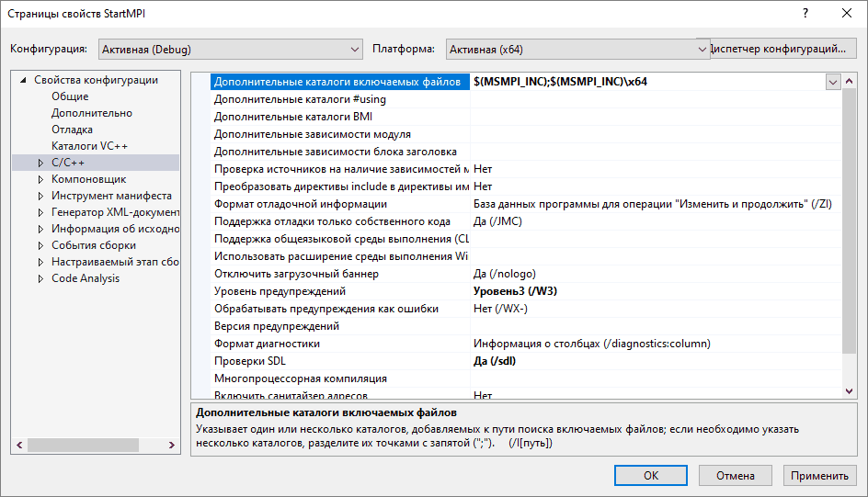Select Поддержка общеязыковой среды выполнения property
Viewport: 868px width, 497px height.
(340, 239)
